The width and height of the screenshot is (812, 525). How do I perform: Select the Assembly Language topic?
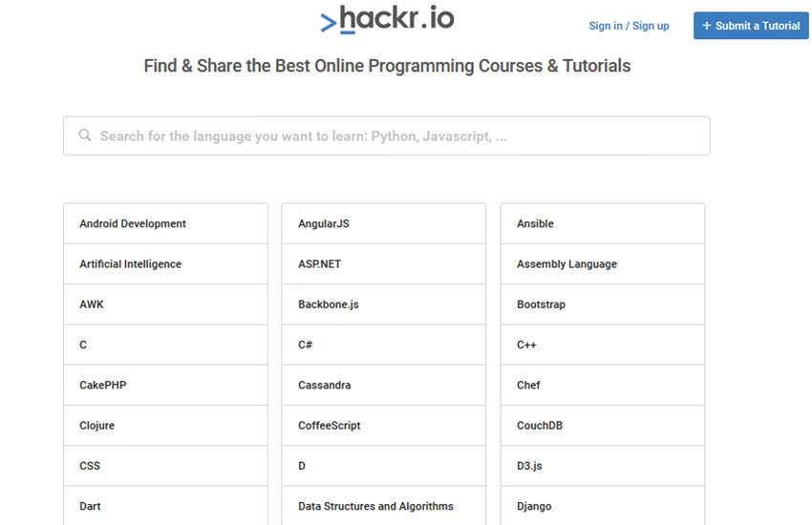[566, 264]
